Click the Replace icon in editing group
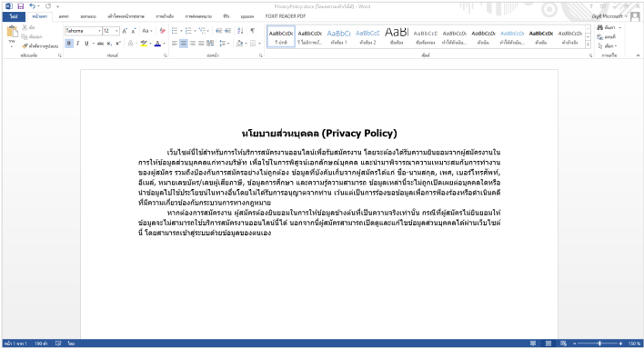The image size is (644, 348). click(600, 36)
